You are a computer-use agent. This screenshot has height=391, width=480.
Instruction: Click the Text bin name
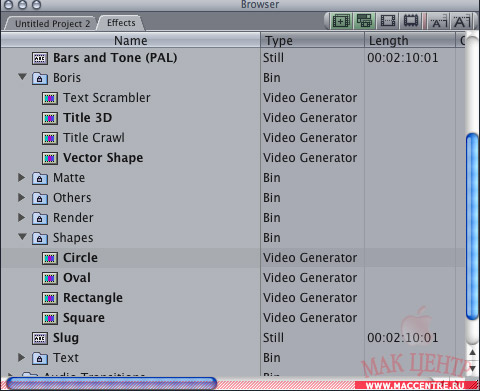coord(66,358)
